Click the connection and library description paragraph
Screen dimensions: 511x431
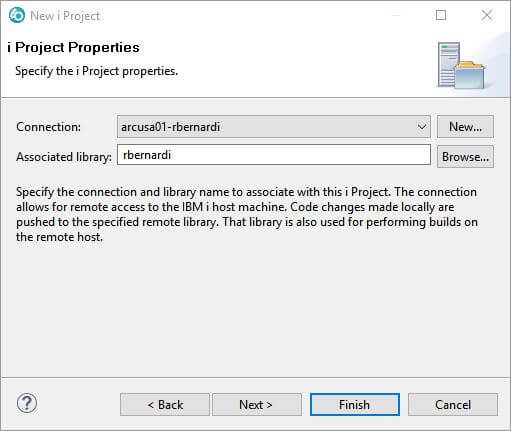(x=247, y=214)
